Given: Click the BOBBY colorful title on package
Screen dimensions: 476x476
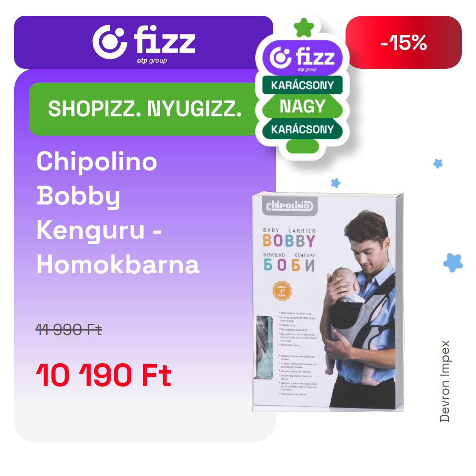Looking at the screenshot, I should click(289, 241).
